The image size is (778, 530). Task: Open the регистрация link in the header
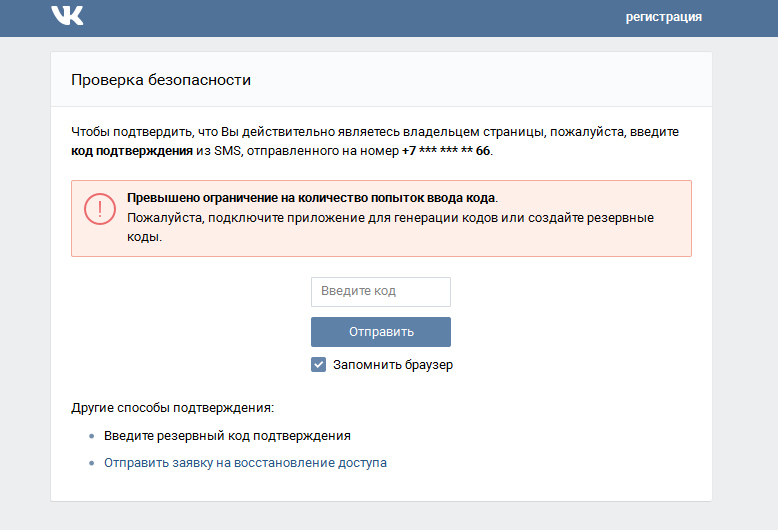click(x=663, y=17)
